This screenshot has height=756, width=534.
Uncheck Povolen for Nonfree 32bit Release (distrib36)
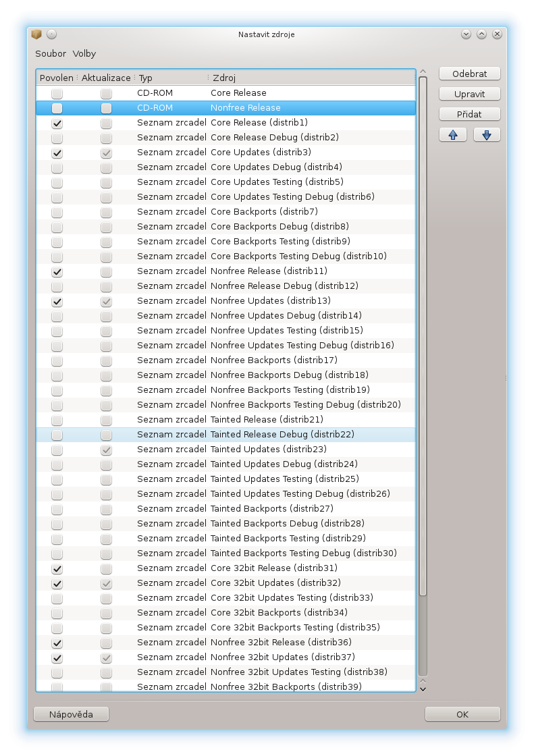coord(57,643)
